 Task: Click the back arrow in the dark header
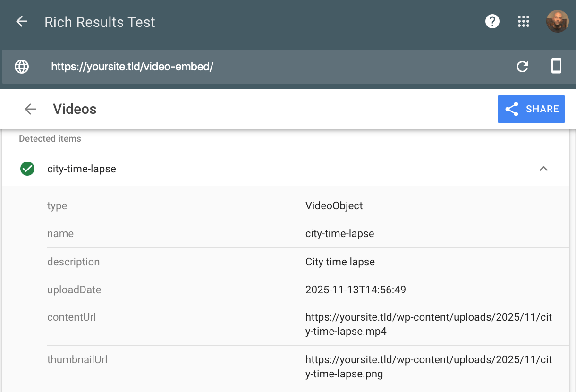pyautogui.click(x=21, y=21)
